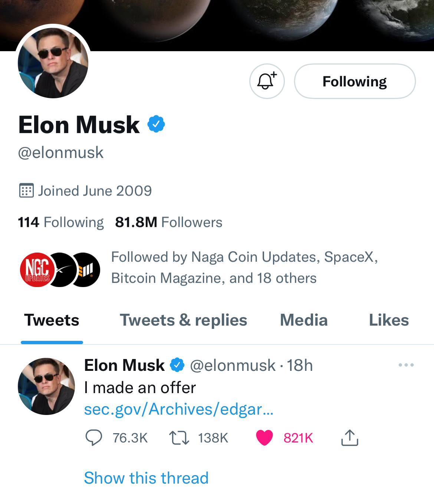View the 114 Following list
The height and width of the screenshot is (504, 434).
click(x=61, y=222)
